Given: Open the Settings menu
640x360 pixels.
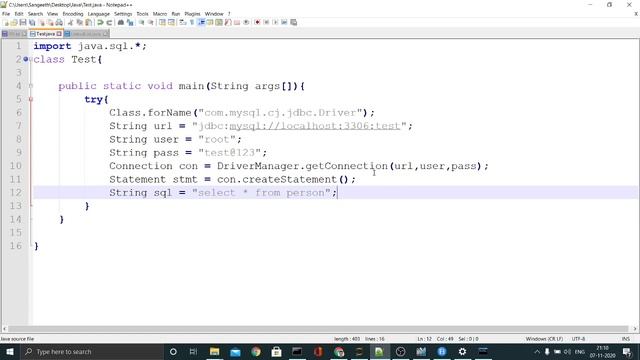Looking at the screenshot, I should (x=123, y=14).
